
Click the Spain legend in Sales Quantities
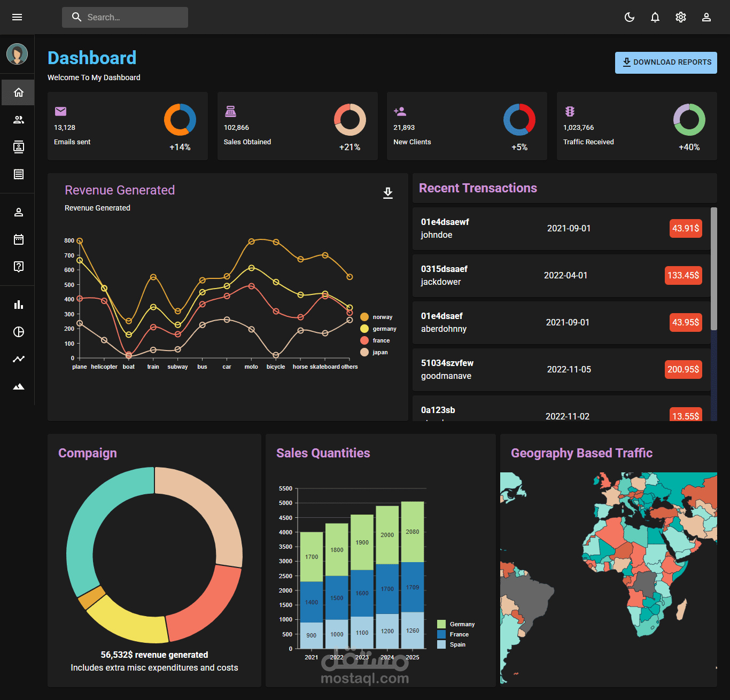coord(451,644)
